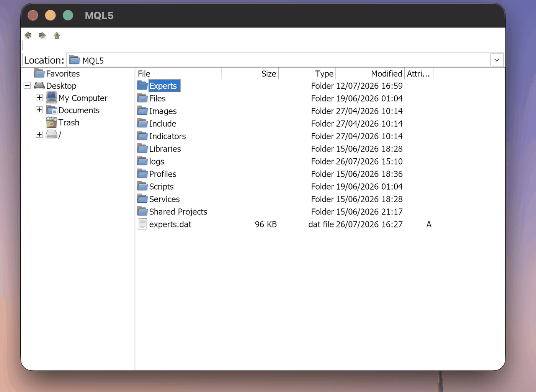536x392 pixels.
Task: Select the Images folder name
Action: pos(163,111)
